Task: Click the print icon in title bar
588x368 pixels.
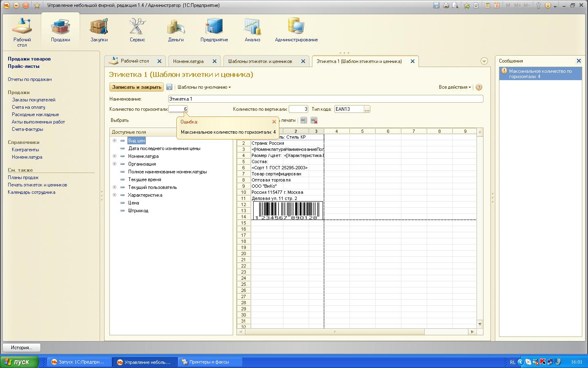Action: [446, 5]
